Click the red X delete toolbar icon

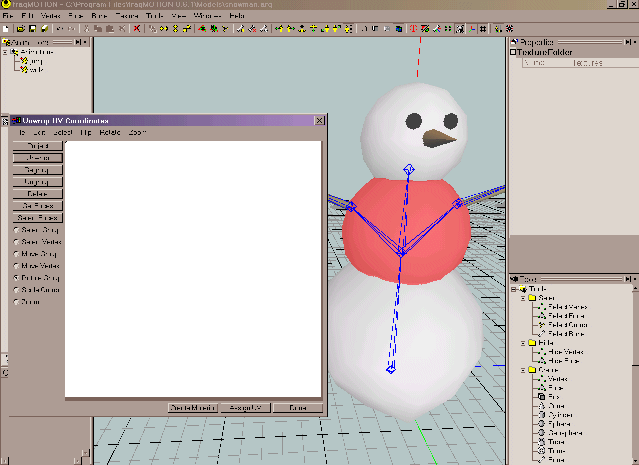136,29
